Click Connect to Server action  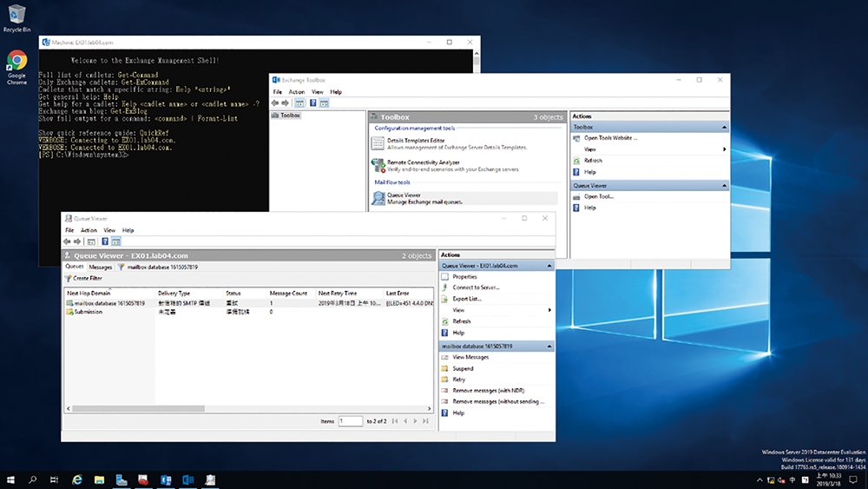476,287
